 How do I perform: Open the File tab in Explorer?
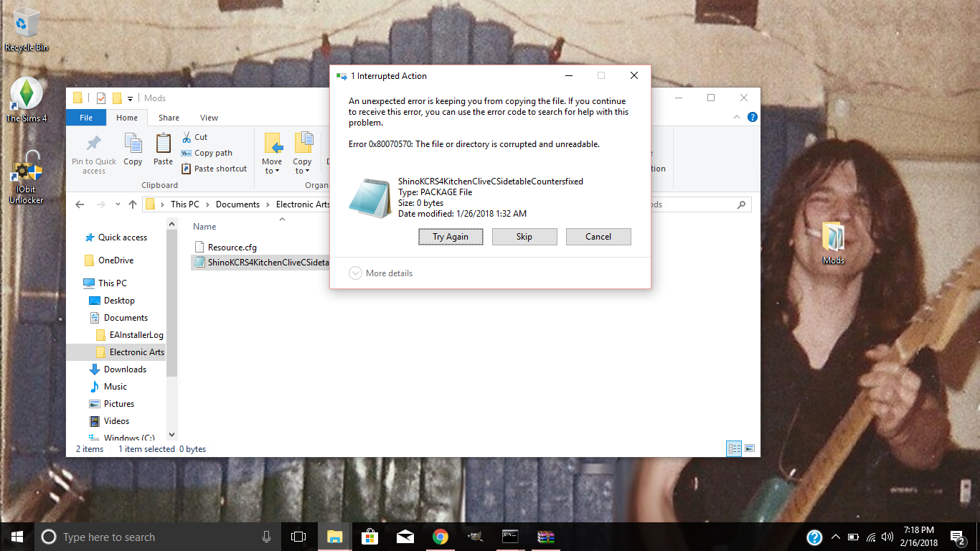pos(86,118)
